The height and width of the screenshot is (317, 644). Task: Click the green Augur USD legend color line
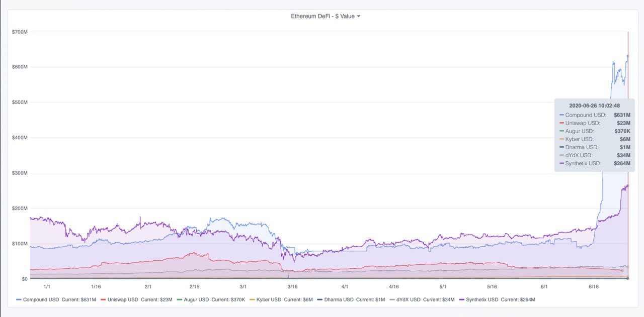(180, 300)
